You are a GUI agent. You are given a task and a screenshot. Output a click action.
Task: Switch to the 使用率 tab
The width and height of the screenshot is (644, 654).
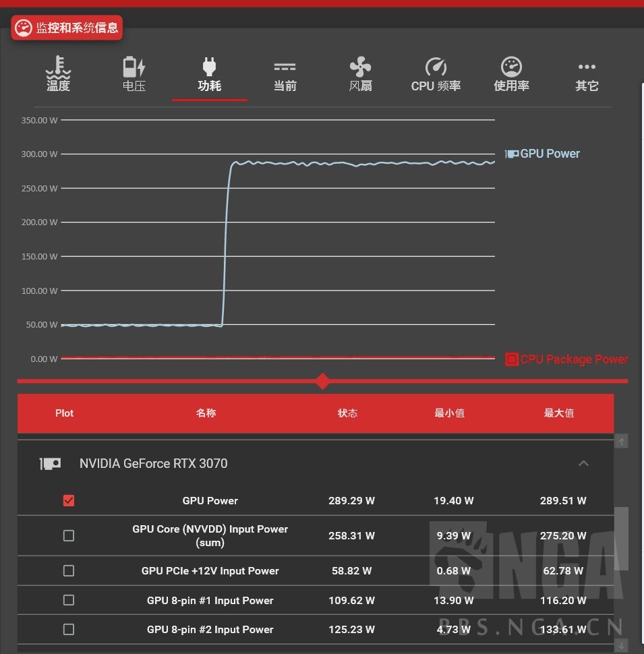click(x=511, y=74)
